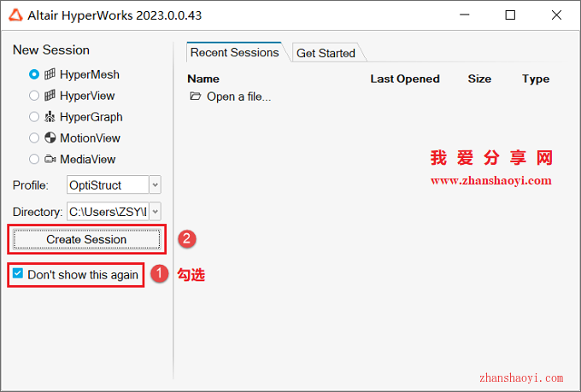Sort by the Last Opened column header
Image resolution: width=581 pixels, height=392 pixels.
pyautogui.click(x=405, y=79)
